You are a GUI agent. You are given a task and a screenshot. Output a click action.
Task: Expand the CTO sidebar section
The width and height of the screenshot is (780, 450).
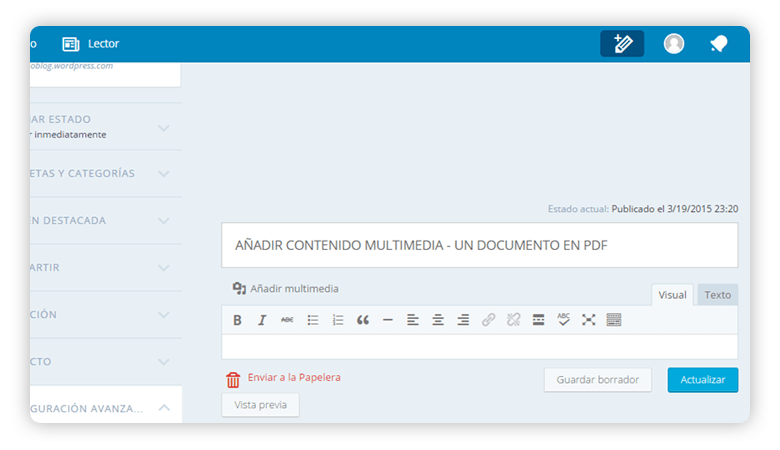(164, 362)
